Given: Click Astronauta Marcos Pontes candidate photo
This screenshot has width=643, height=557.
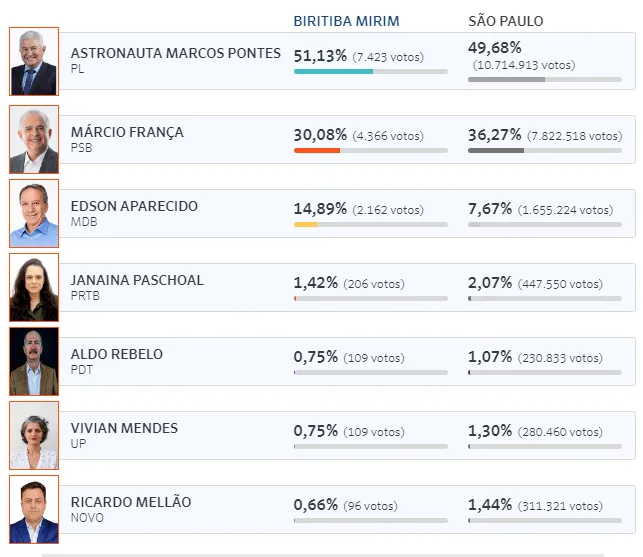Looking at the screenshot, I should click(x=34, y=62).
